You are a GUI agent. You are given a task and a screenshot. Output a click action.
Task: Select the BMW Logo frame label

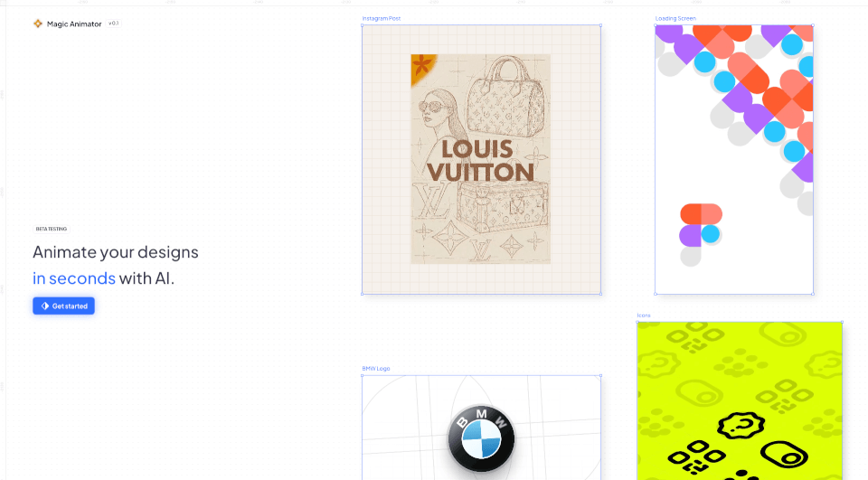click(x=376, y=369)
